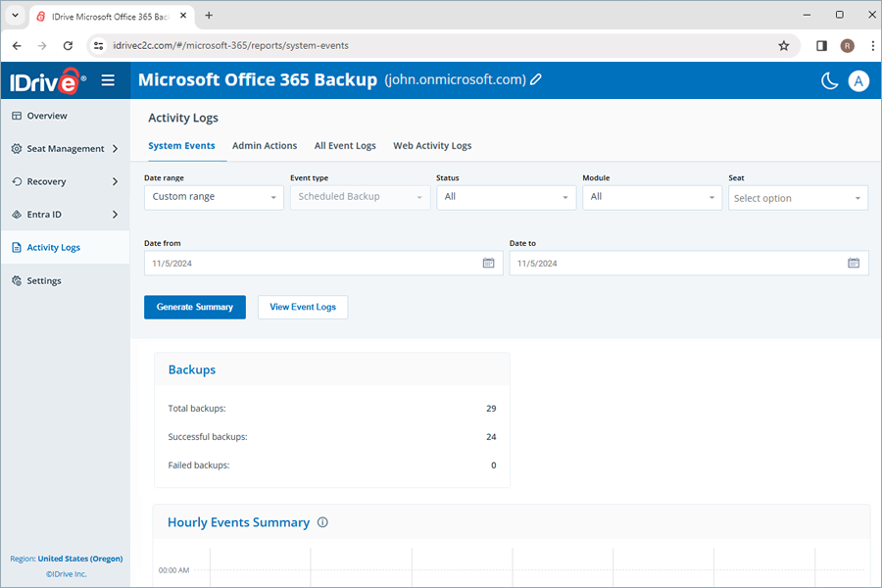The height and width of the screenshot is (588, 882).
Task: Click the View Event Logs button
Action: [x=303, y=307]
